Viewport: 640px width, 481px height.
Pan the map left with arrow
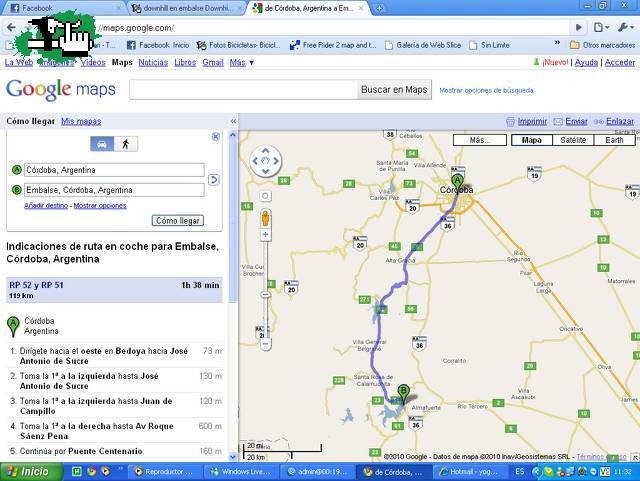tap(255, 161)
